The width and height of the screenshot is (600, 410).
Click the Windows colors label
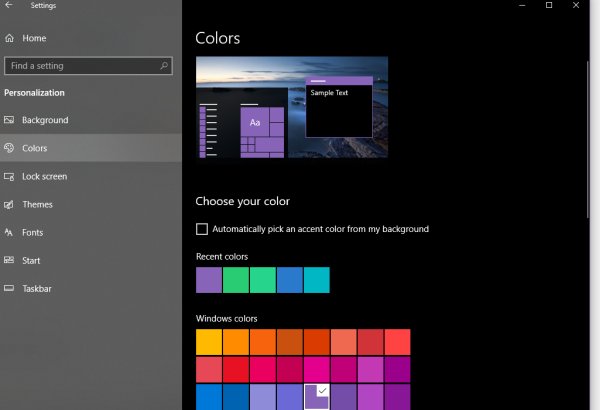tap(227, 319)
